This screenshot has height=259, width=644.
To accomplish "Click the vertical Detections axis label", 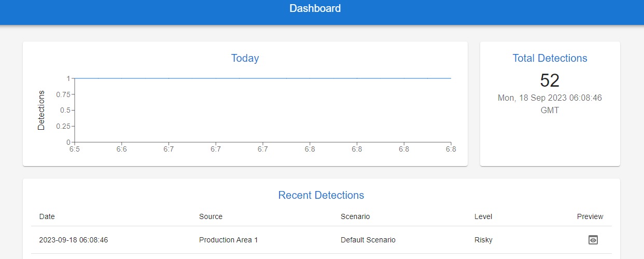I will pos(41,110).
